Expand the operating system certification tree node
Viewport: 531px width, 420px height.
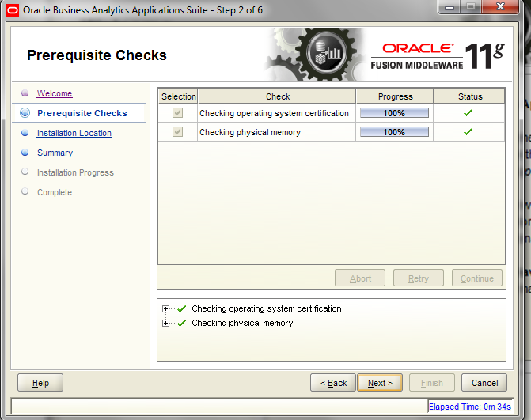pyautogui.click(x=165, y=308)
